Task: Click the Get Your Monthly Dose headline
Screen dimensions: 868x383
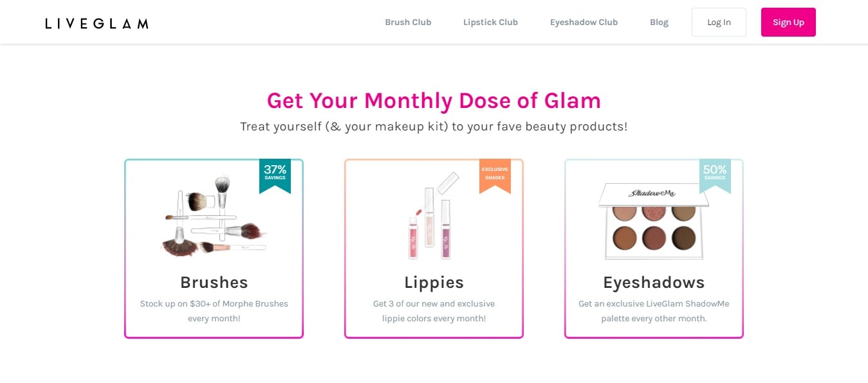Action: pos(434,100)
